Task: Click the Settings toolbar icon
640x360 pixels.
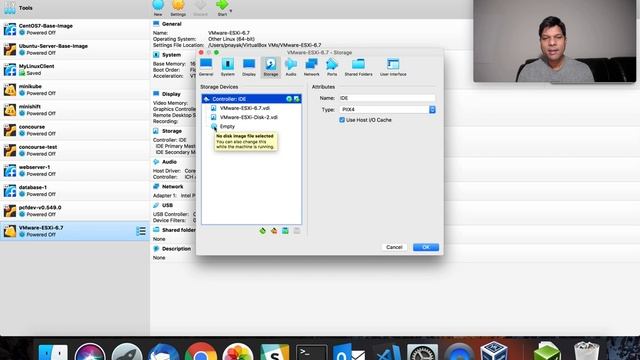Action: (178, 7)
